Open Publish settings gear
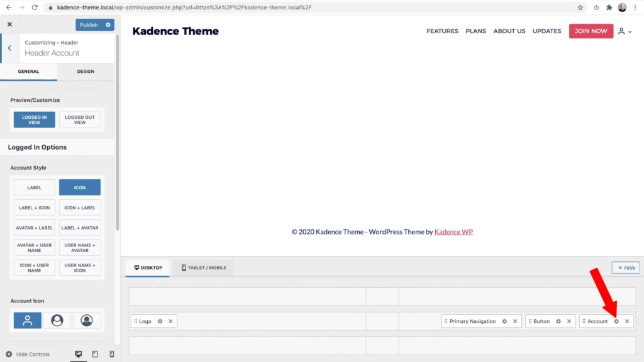 click(x=108, y=25)
